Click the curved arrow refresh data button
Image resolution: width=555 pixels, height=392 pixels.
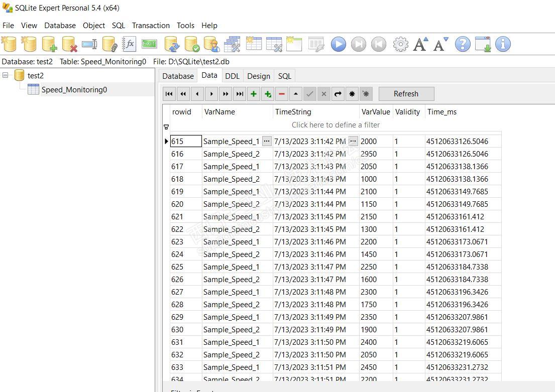tap(338, 94)
